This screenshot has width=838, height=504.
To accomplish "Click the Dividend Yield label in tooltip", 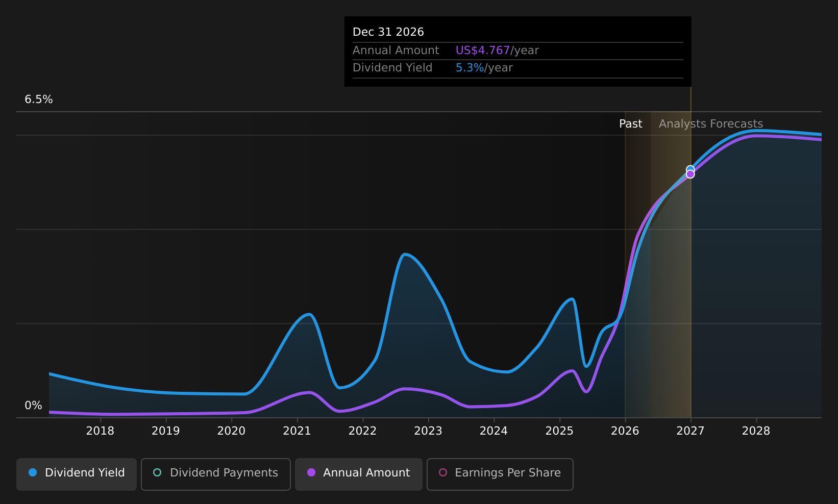I will click(392, 68).
